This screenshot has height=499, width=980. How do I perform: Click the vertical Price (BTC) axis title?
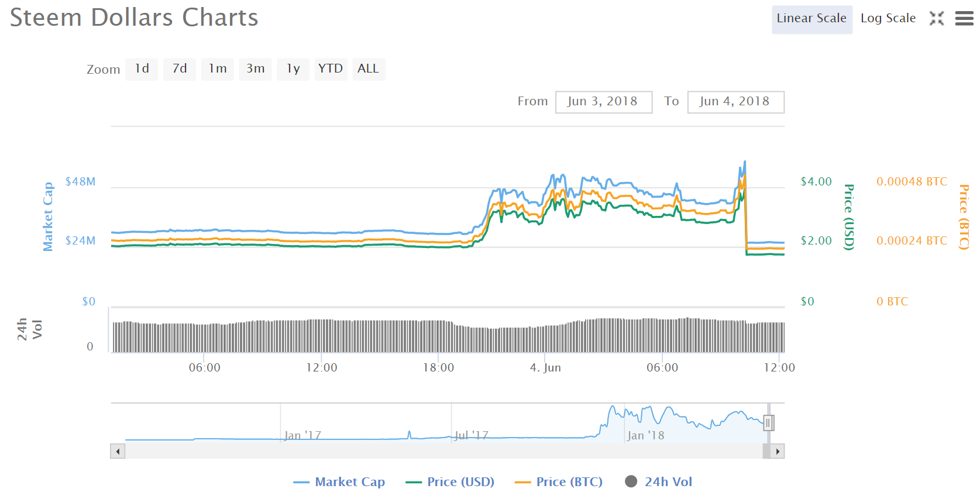click(964, 217)
